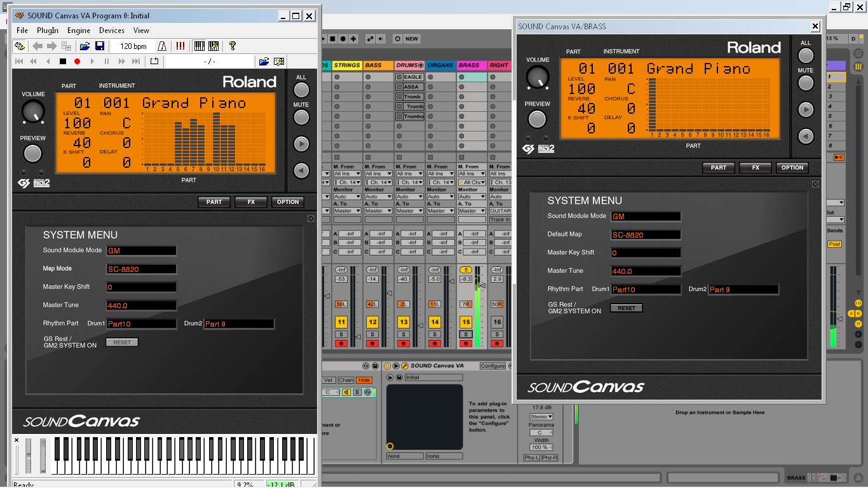
Task: Click the VOLUME knob in left Sound Canvas window
Action: coord(33,112)
